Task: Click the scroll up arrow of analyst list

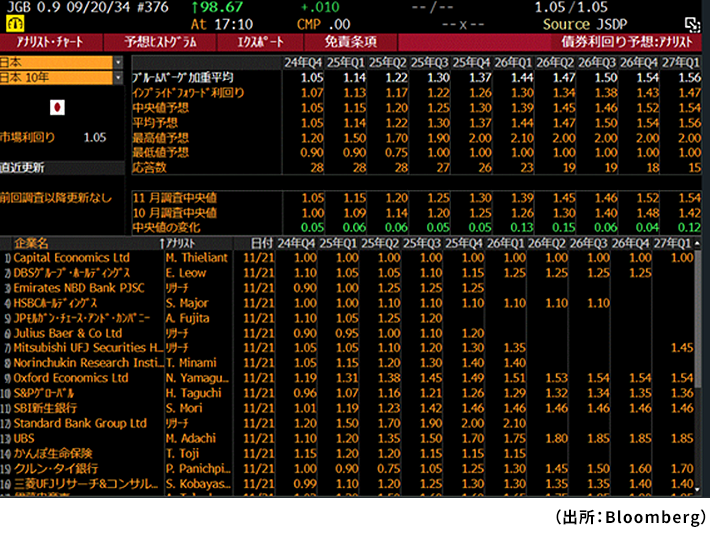Action: tap(697, 243)
